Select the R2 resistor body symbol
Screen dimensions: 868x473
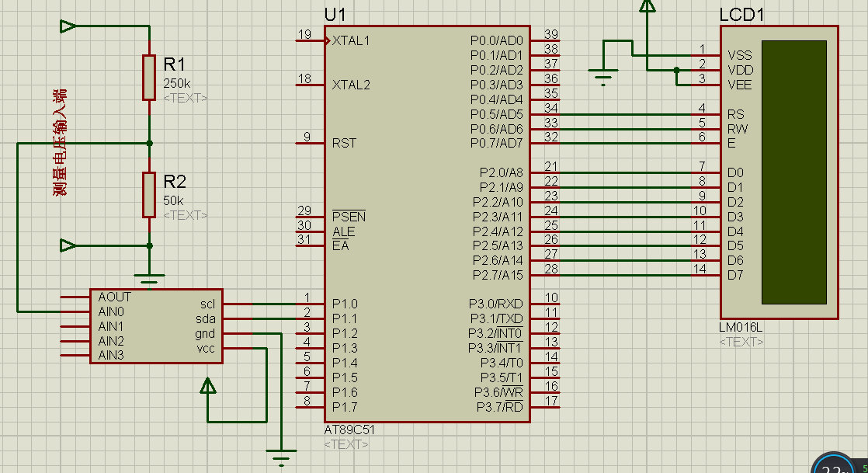click(x=149, y=195)
